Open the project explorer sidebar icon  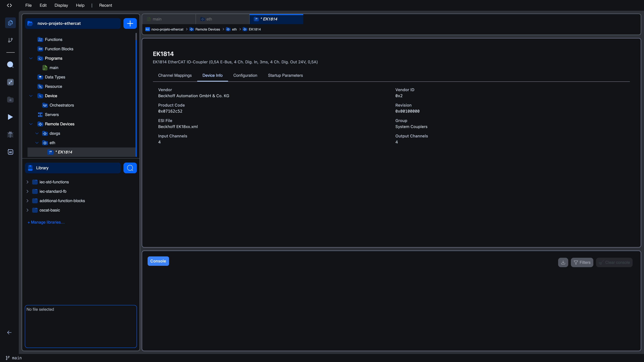click(x=10, y=23)
